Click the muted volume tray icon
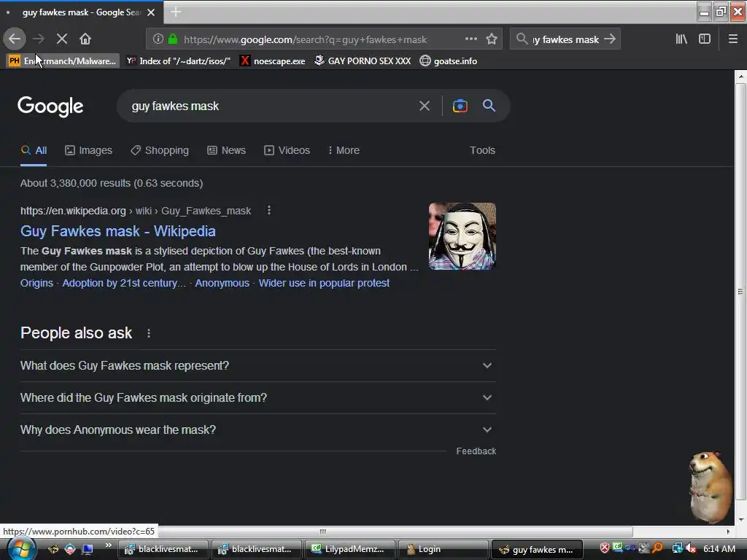 pyautogui.click(x=691, y=548)
